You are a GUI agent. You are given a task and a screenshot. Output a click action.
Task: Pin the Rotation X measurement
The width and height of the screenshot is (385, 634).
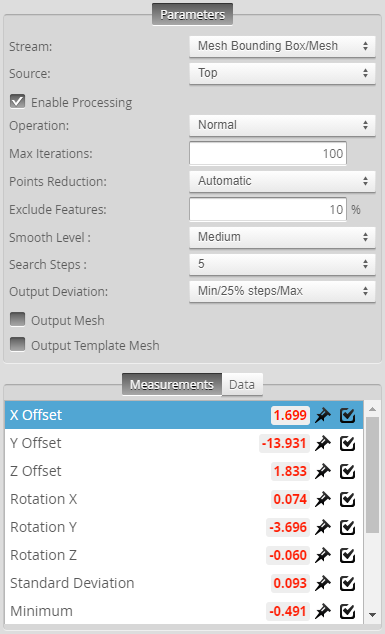(x=323, y=499)
